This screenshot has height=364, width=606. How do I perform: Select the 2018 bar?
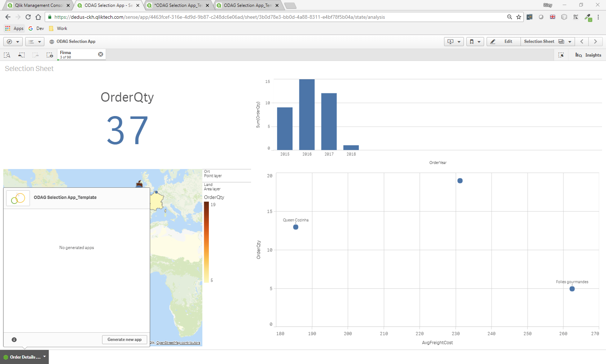[x=351, y=147]
